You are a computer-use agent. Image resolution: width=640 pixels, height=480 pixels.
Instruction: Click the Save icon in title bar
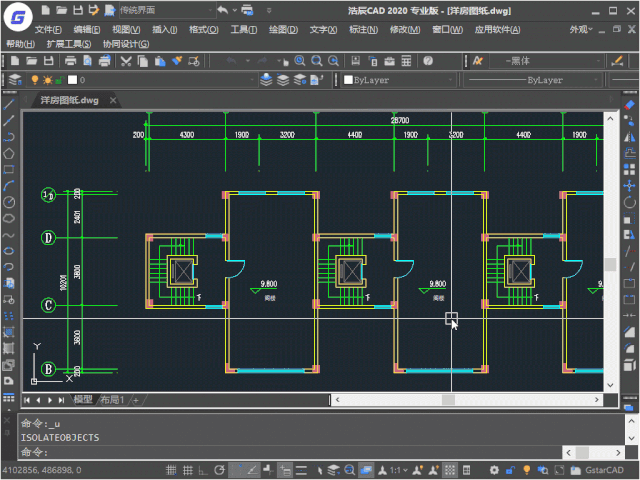tap(77, 9)
